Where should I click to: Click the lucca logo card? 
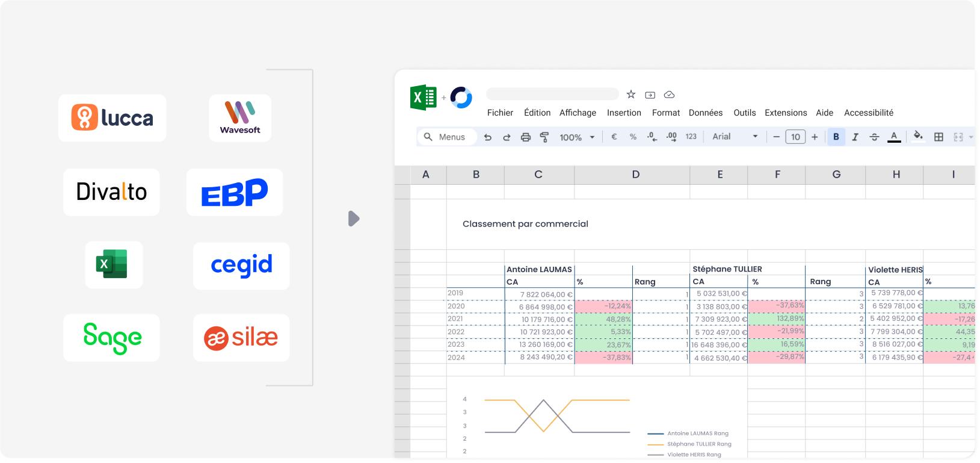pos(112,118)
